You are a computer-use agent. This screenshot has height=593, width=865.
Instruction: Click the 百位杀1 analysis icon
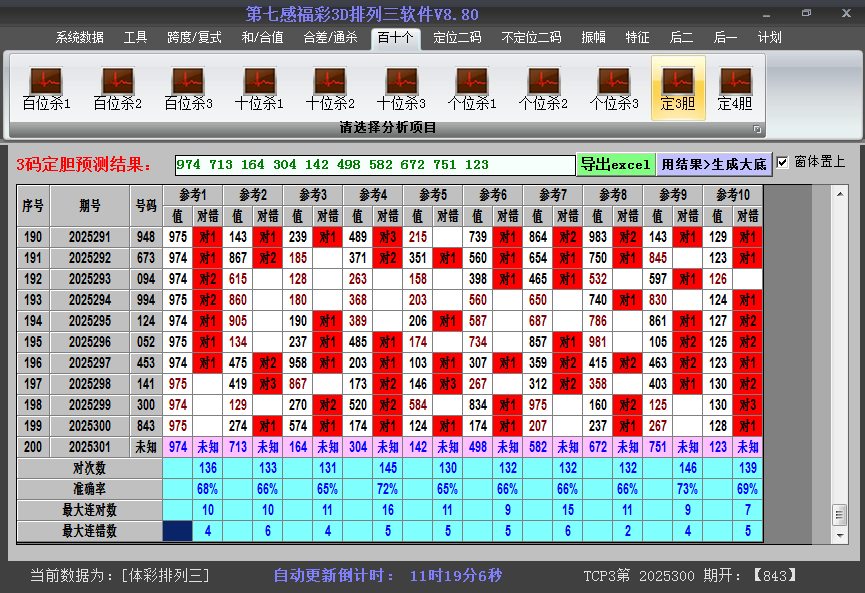(46, 88)
